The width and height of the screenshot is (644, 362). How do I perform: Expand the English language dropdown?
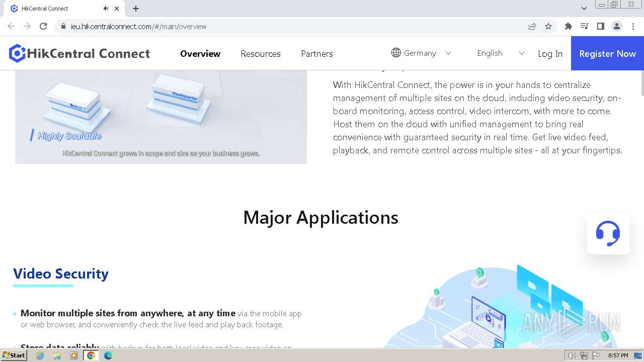tap(501, 53)
